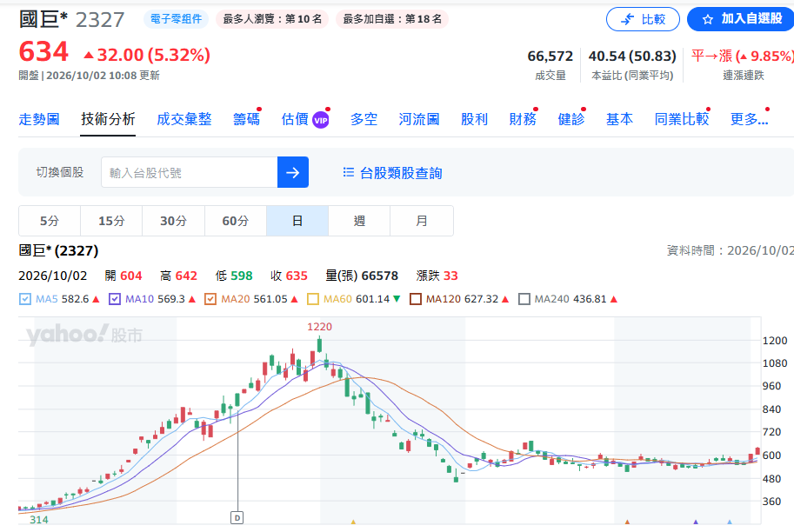Select the 15分 chart interval
Image resolution: width=794 pixels, height=532 pixels.
[111, 221]
